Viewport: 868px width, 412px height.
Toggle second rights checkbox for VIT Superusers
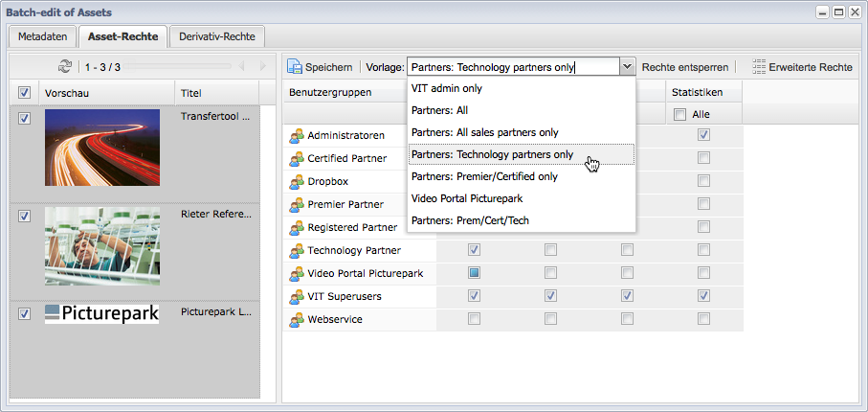[x=550, y=296]
